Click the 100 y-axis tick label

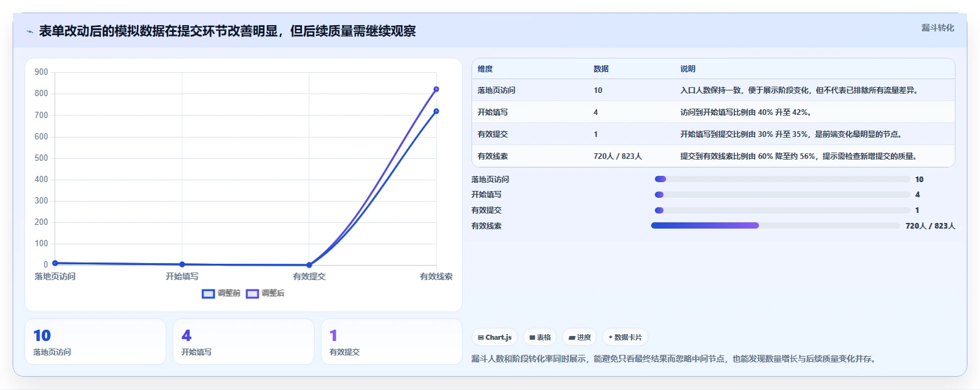tap(41, 244)
